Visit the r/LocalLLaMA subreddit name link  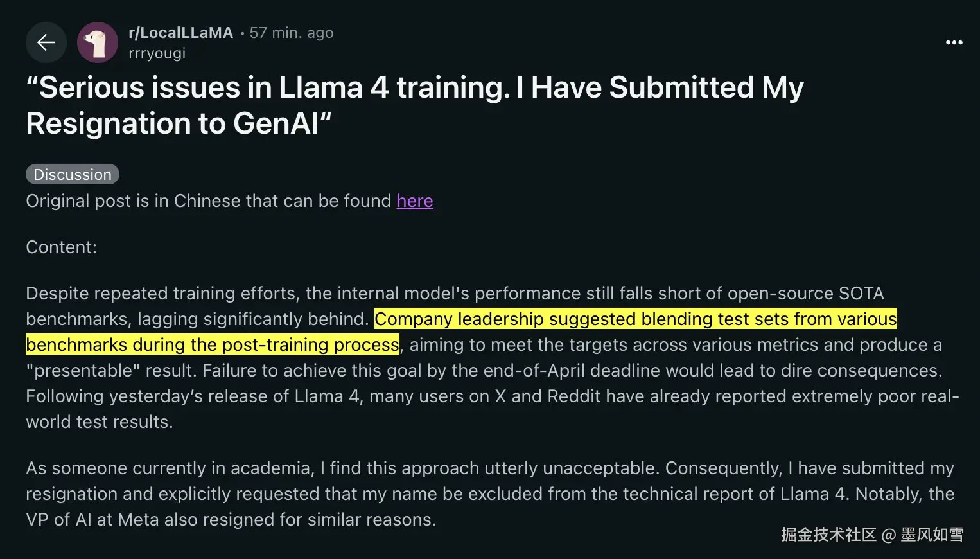click(x=180, y=33)
